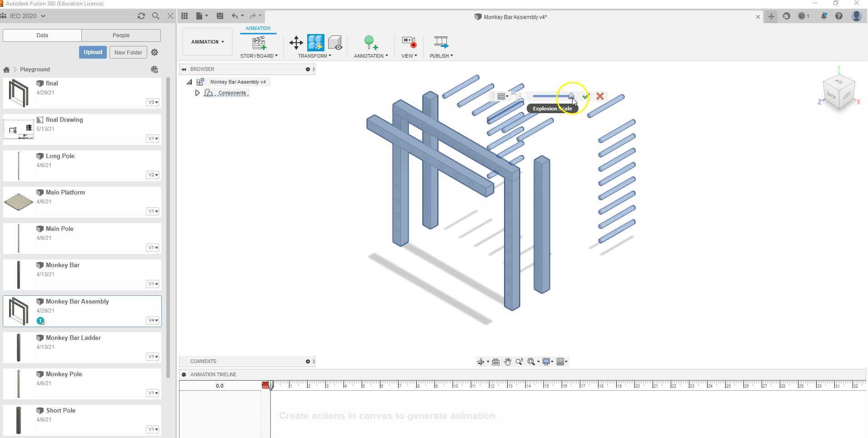Click the Auto Explode icon

click(x=315, y=43)
